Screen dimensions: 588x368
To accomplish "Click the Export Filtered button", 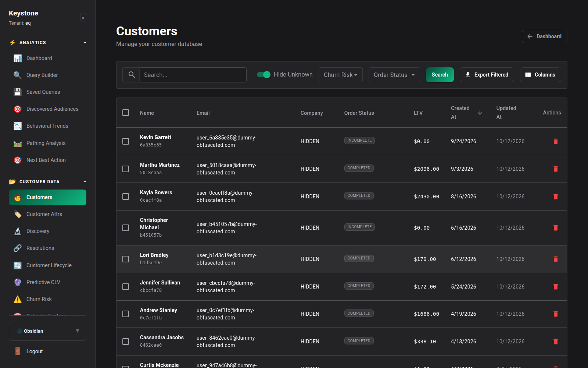I will [487, 75].
